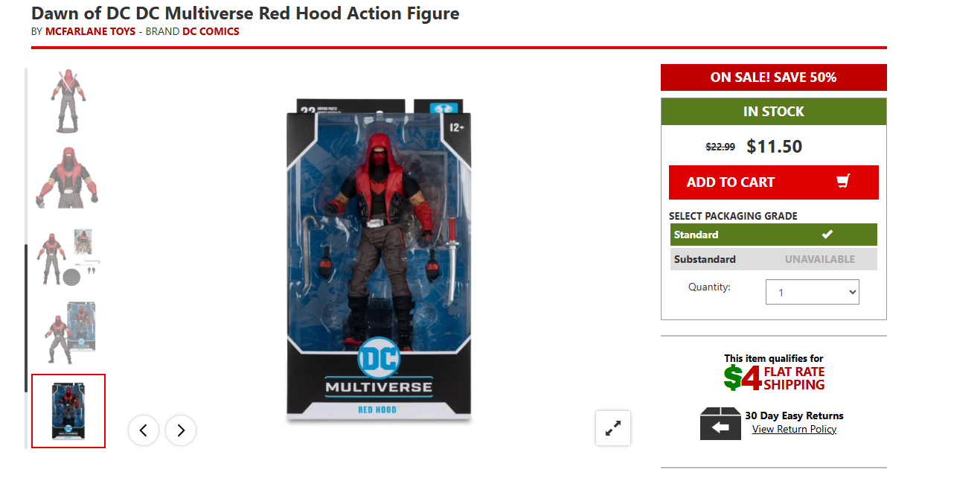Screen dimensions: 980x484
Task: Click the checkmark on the Standard grade
Action: (x=827, y=235)
